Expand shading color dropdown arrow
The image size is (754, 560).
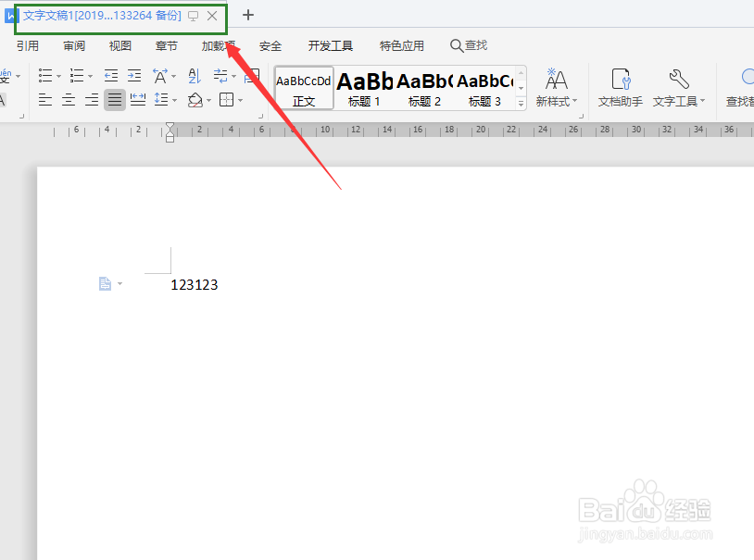pyautogui.click(x=208, y=101)
